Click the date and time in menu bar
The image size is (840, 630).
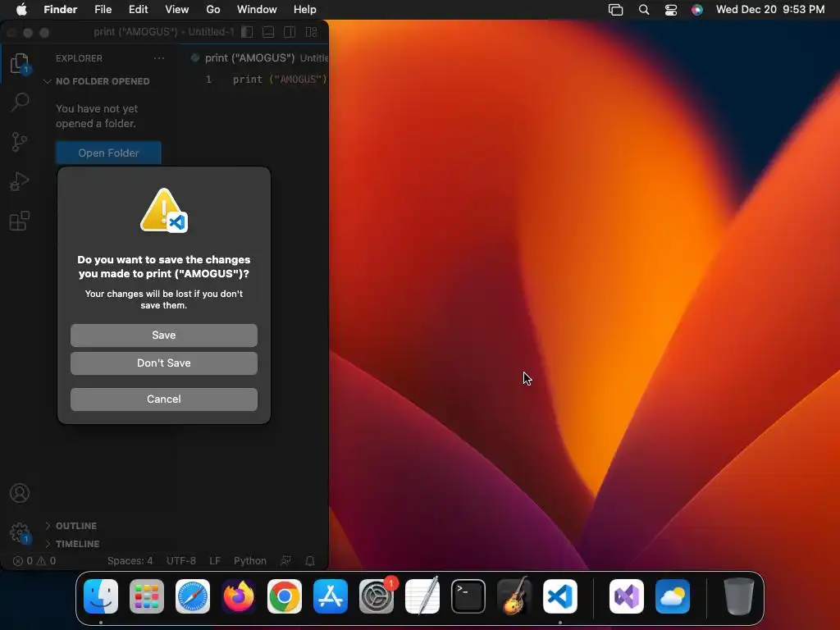click(769, 9)
